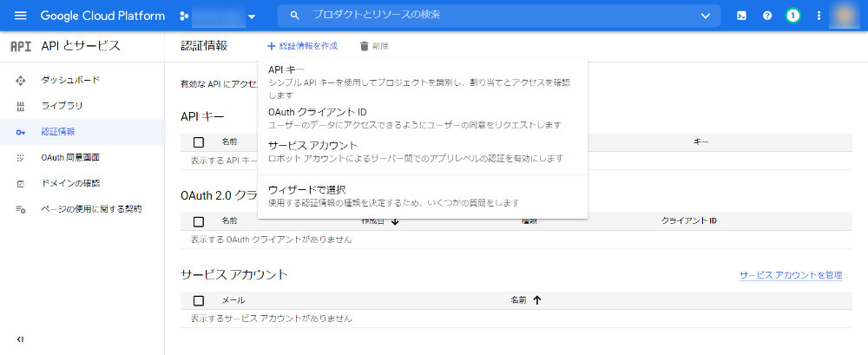
Task: Click the API とサービス sidebar heading
Action: (x=81, y=46)
